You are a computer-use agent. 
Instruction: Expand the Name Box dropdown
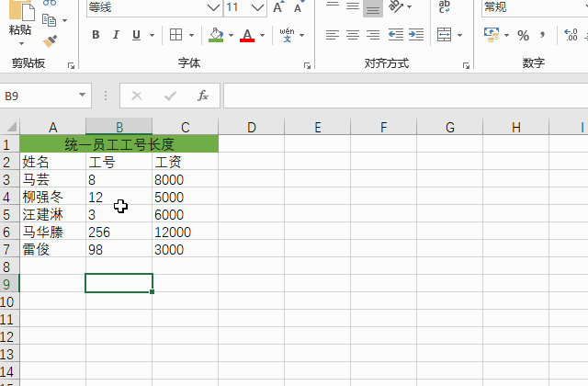pos(83,96)
